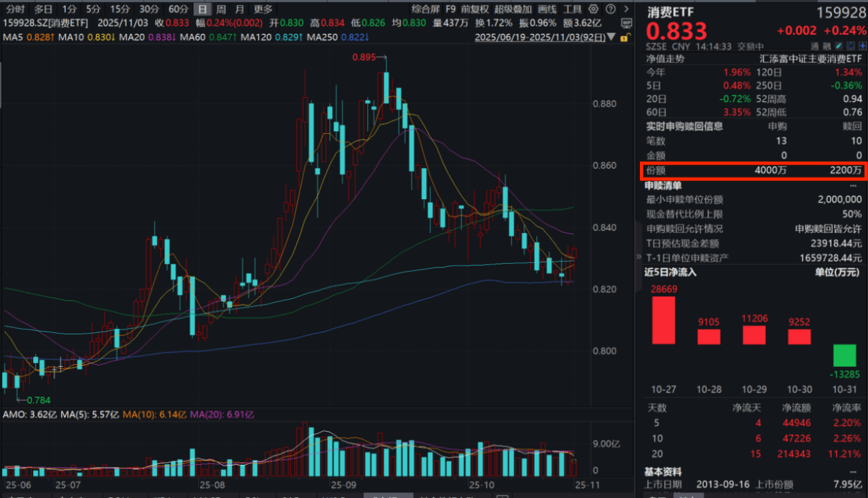Click the pencil edit icon in the quote header
Viewport: 868px width, 498px height.
839,45
